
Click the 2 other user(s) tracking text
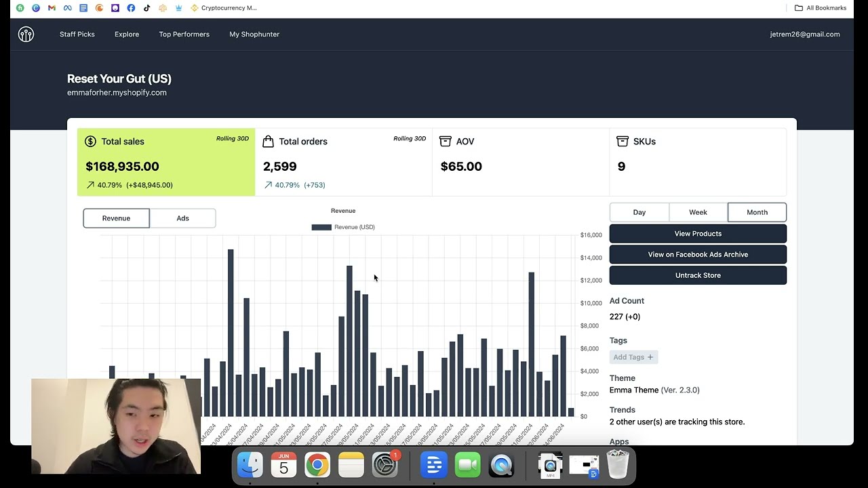pyautogui.click(x=677, y=422)
